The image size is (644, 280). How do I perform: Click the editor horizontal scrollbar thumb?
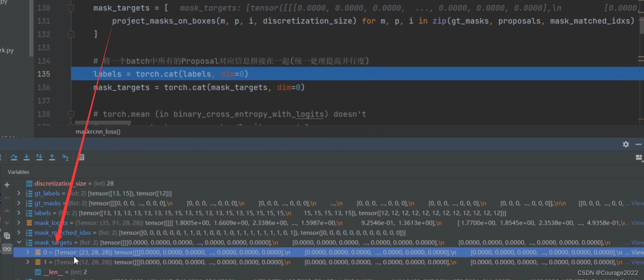[x=103, y=122]
